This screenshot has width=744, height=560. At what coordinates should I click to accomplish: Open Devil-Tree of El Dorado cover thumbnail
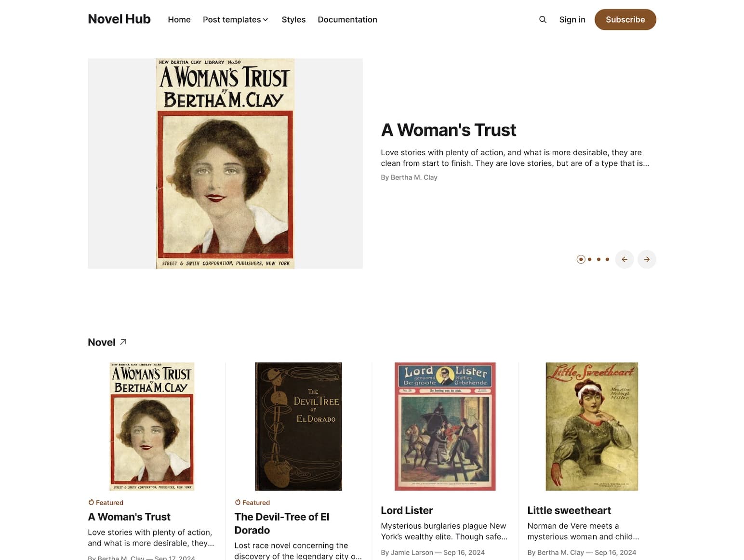(x=298, y=427)
